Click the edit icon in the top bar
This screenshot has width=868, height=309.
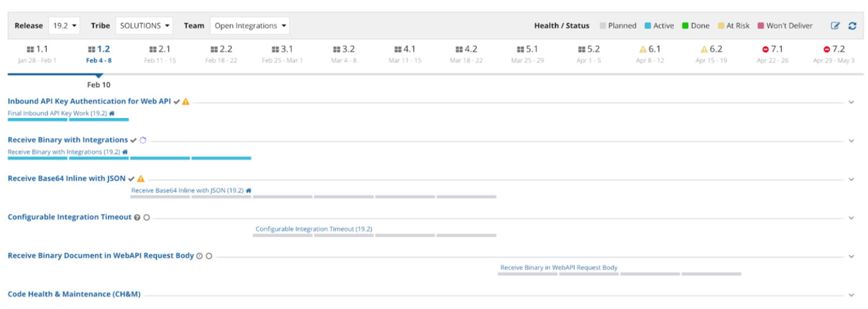pos(835,26)
